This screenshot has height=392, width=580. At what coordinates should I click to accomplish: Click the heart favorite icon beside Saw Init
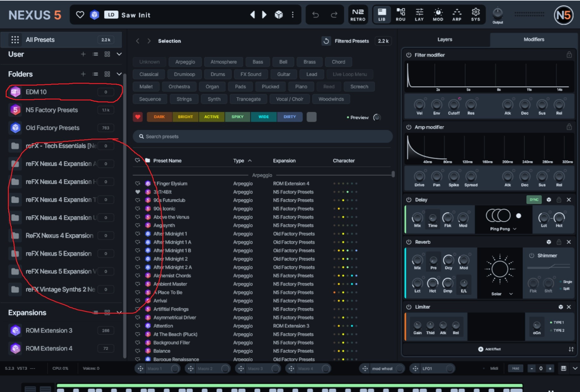[80, 15]
